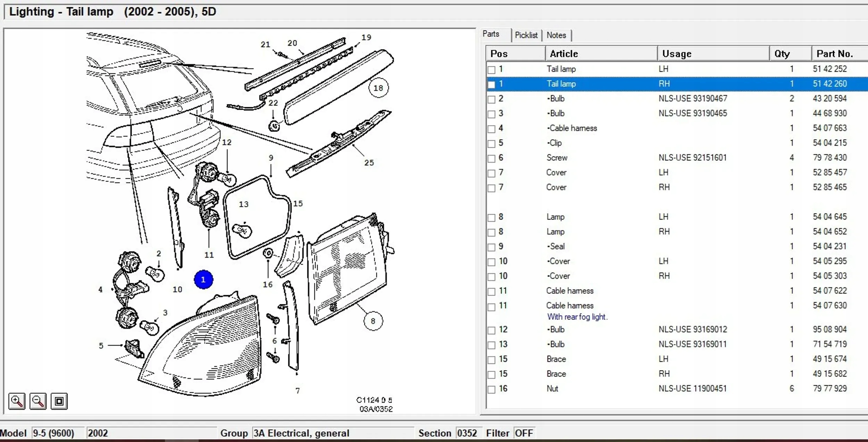This screenshot has width=868, height=442.
Task: Tick the Cable harness 54 07 622 checkbox
Action: click(491, 292)
